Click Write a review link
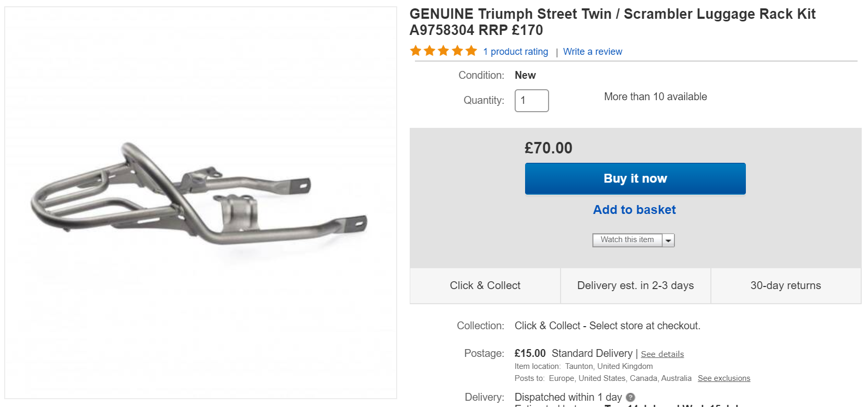Screen dimensions: 868x407 point(592,52)
